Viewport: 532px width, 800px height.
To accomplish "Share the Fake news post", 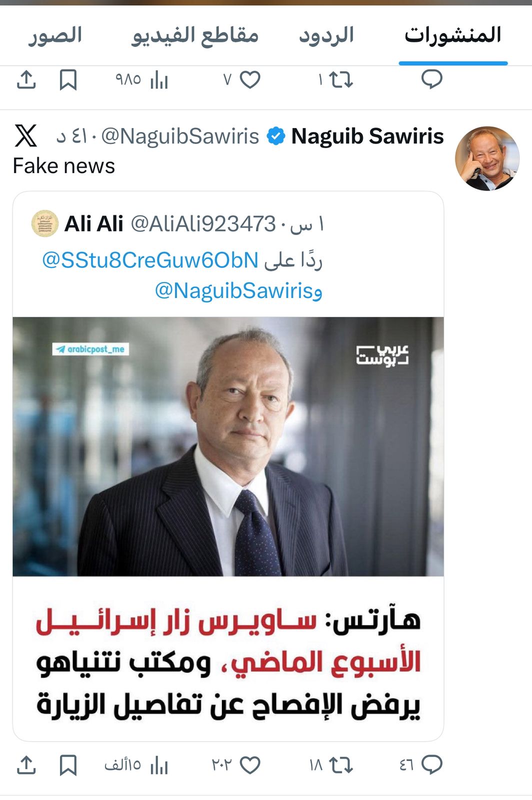I will 26,765.
